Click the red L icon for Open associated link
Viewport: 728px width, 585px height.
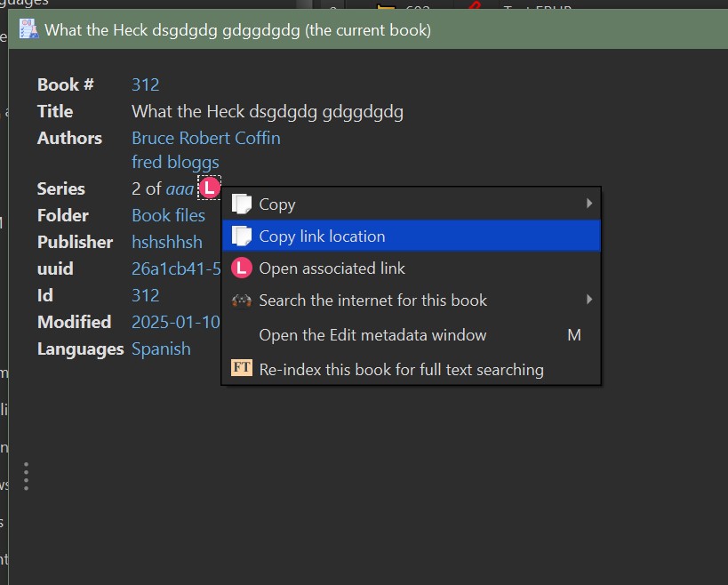[x=242, y=268]
